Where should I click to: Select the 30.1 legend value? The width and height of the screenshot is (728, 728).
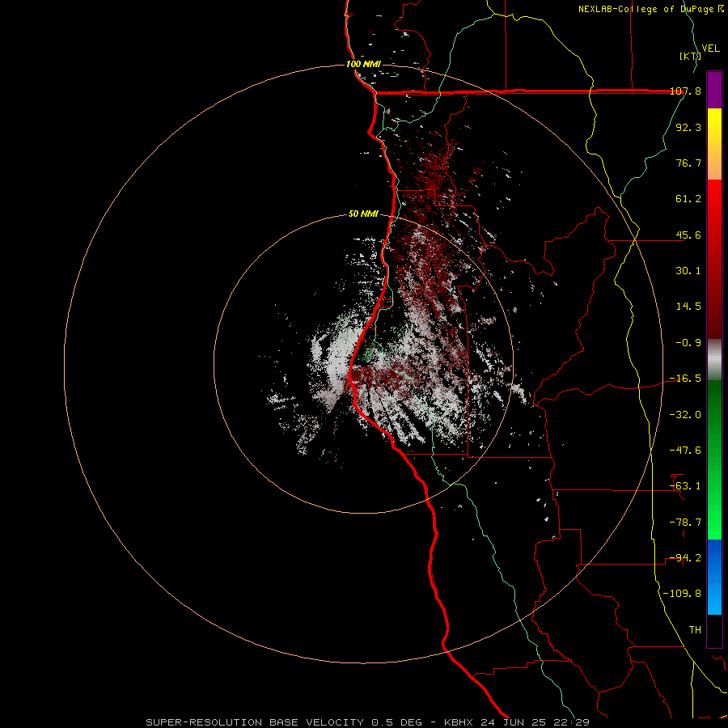(688, 271)
